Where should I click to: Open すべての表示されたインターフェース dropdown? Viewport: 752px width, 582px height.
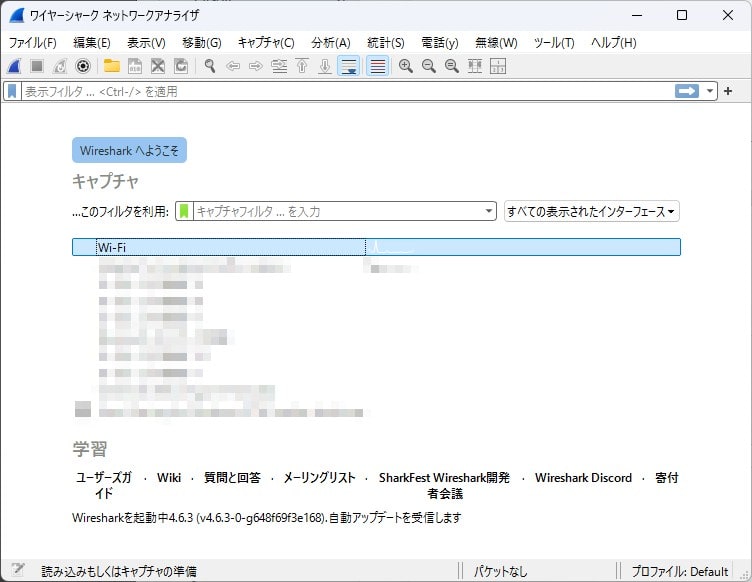point(591,211)
